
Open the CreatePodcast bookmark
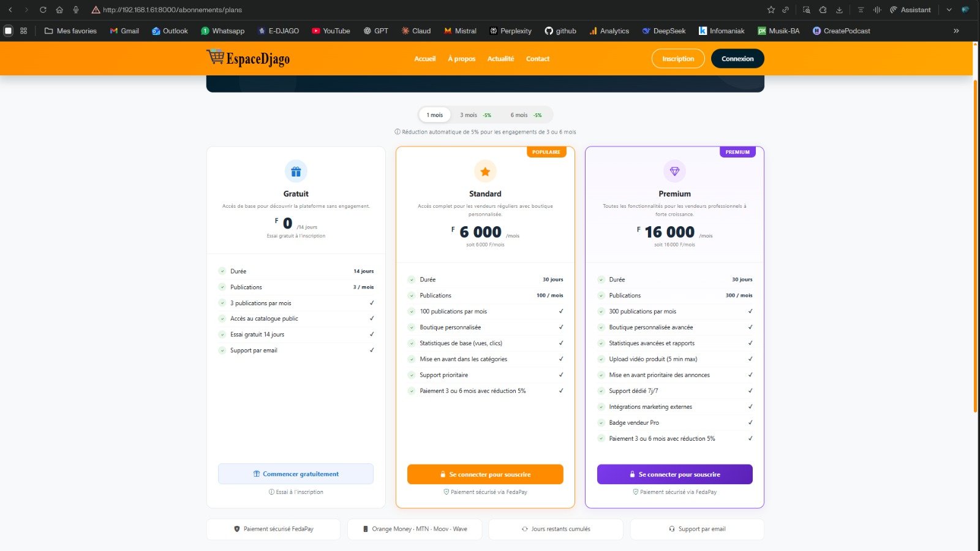tap(841, 31)
